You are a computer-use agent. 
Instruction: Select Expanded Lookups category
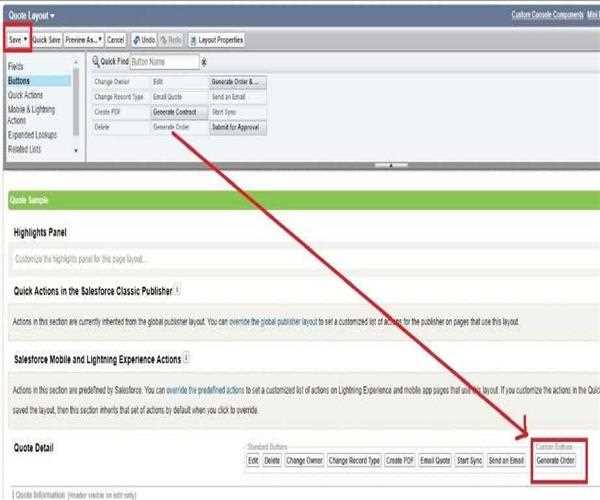[x=32, y=135]
